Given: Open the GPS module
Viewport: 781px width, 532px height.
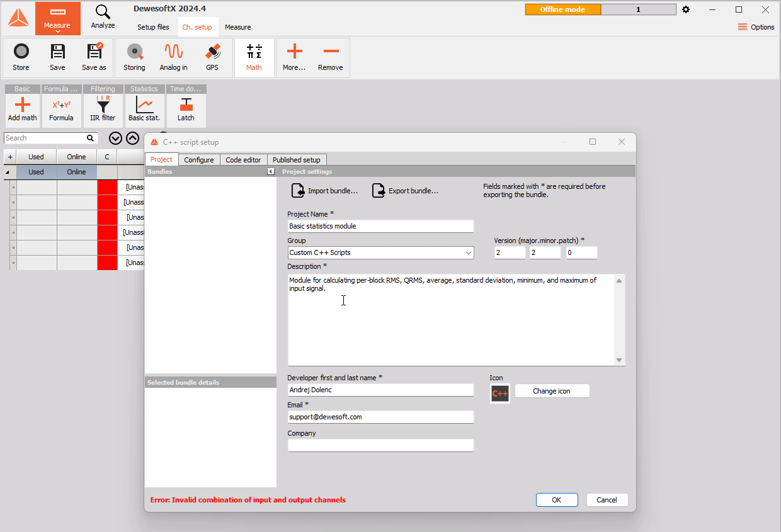Looking at the screenshot, I should pyautogui.click(x=212, y=58).
